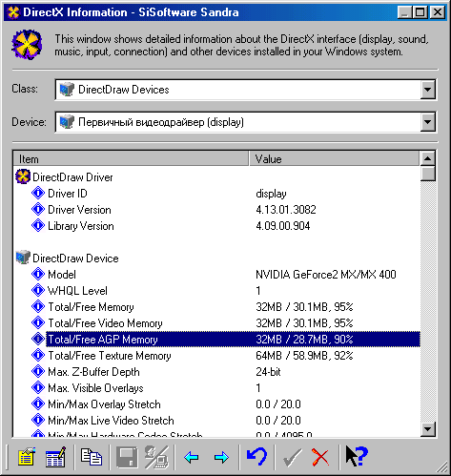This screenshot has height=476, width=451.
Task: Click the context help cursor-question icon
Action: click(357, 456)
